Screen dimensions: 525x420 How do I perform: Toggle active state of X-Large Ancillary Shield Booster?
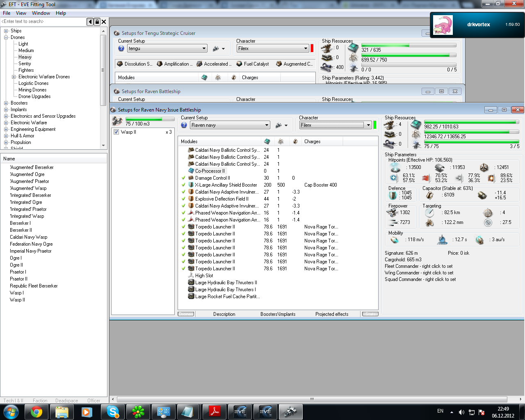click(183, 185)
